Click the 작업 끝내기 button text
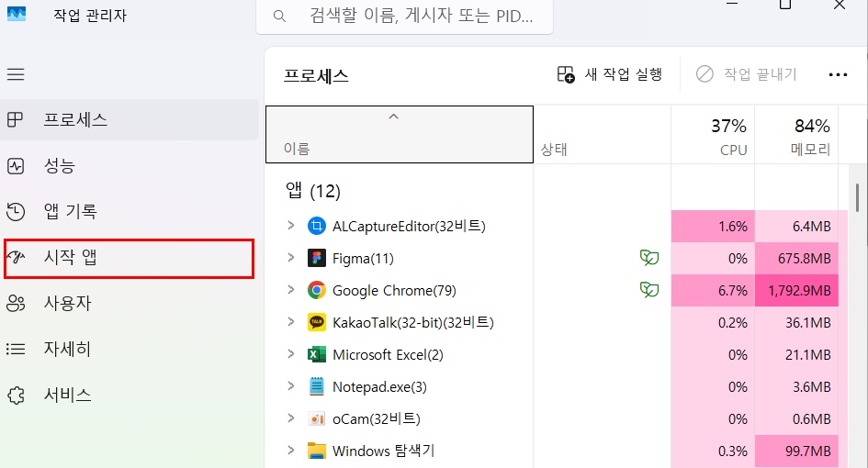The height and width of the screenshot is (468, 868). tap(760, 74)
